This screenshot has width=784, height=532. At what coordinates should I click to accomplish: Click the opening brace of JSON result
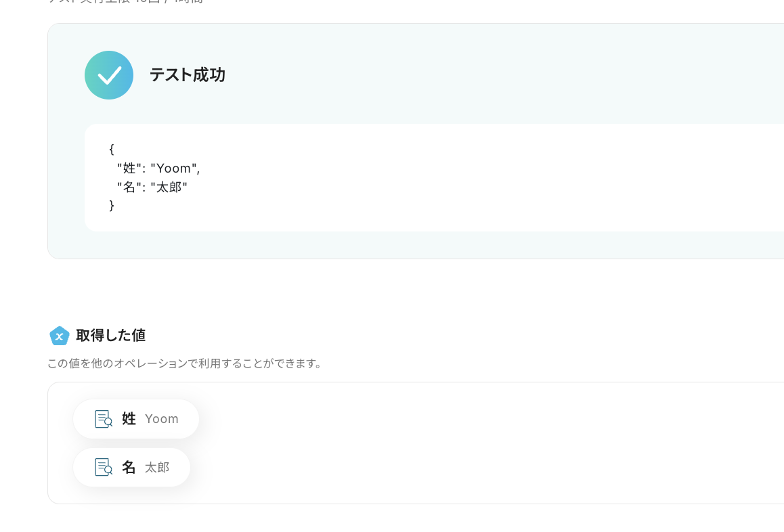tap(112, 149)
